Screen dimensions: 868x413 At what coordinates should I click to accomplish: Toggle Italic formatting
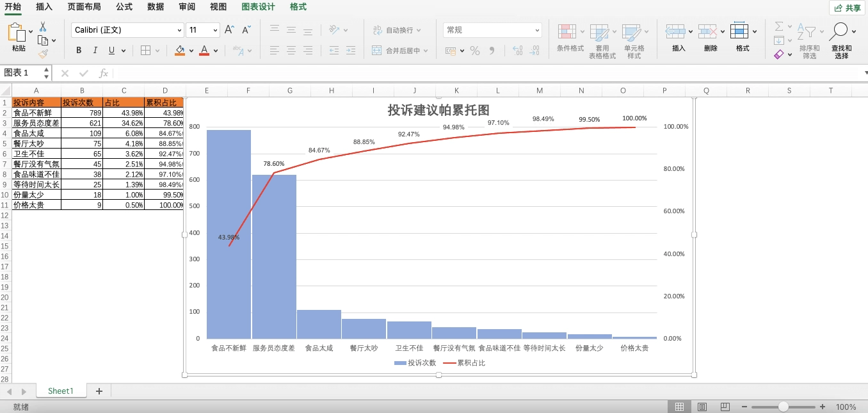pyautogui.click(x=95, y=51)
